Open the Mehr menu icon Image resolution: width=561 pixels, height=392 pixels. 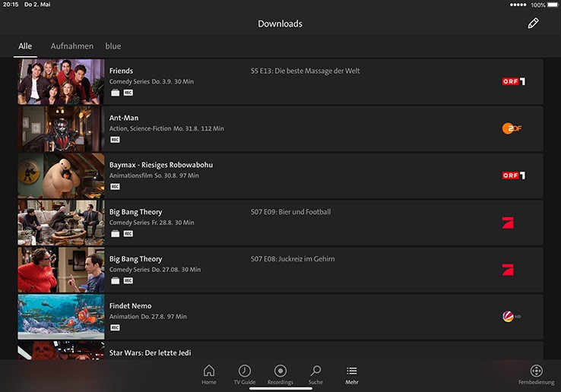pyautogui.click(x=352, y=371)
